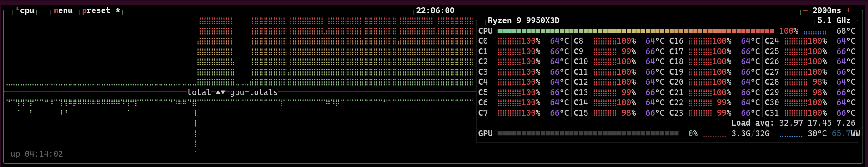
Task: Decrease update interval with minus sign
Action: coord(805,10)
